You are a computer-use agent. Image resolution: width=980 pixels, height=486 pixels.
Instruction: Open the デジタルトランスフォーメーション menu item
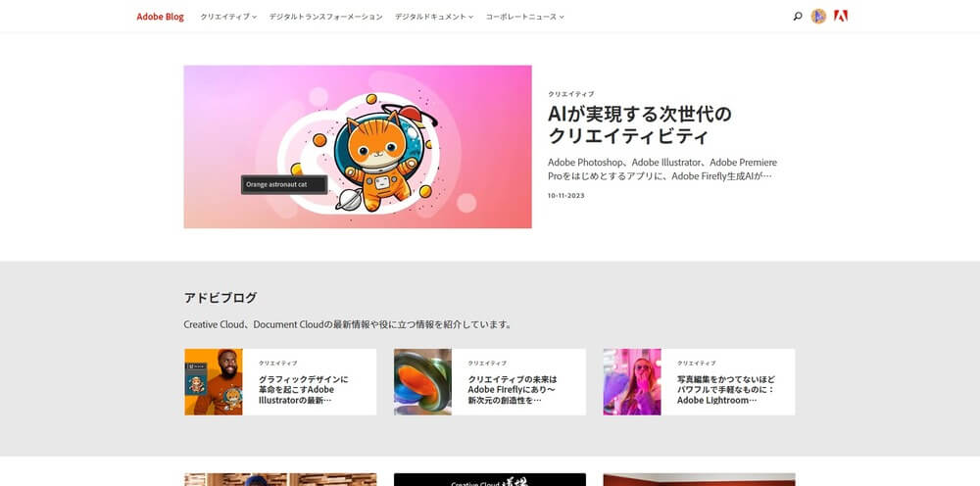pos(325,17)
